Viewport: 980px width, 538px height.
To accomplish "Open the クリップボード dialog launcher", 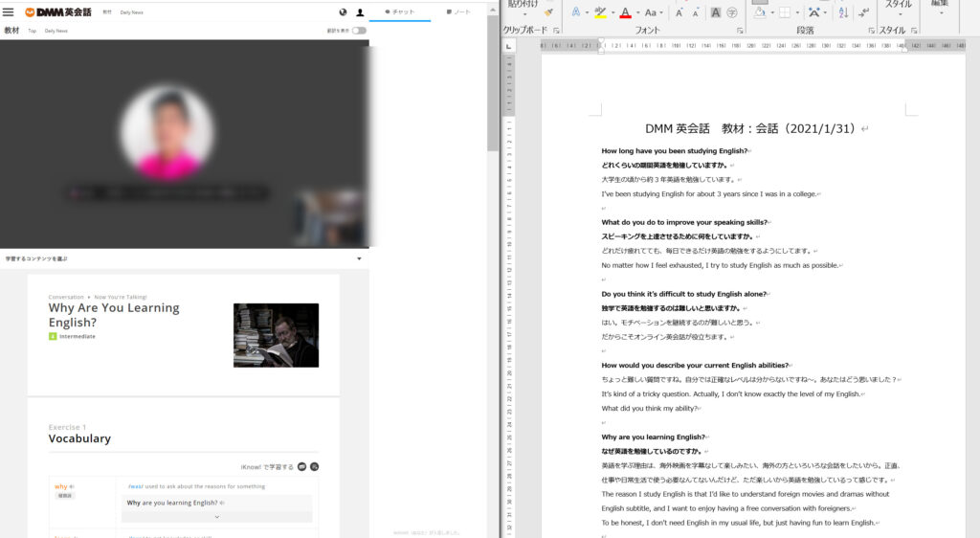I will [x=556, y=30].
